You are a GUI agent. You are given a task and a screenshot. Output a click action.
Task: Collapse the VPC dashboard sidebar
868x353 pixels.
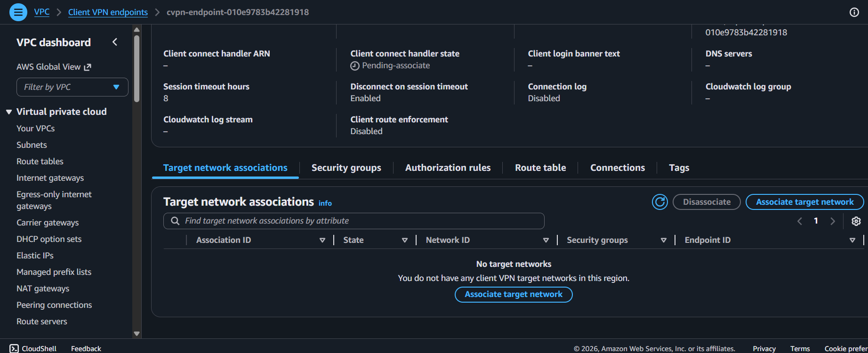(x=115, y=42)
